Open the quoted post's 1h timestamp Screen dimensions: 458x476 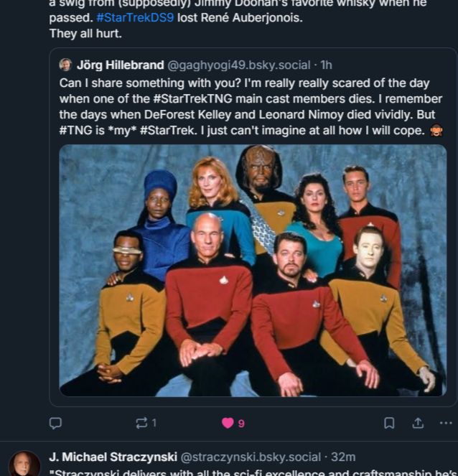click(327, 65)
